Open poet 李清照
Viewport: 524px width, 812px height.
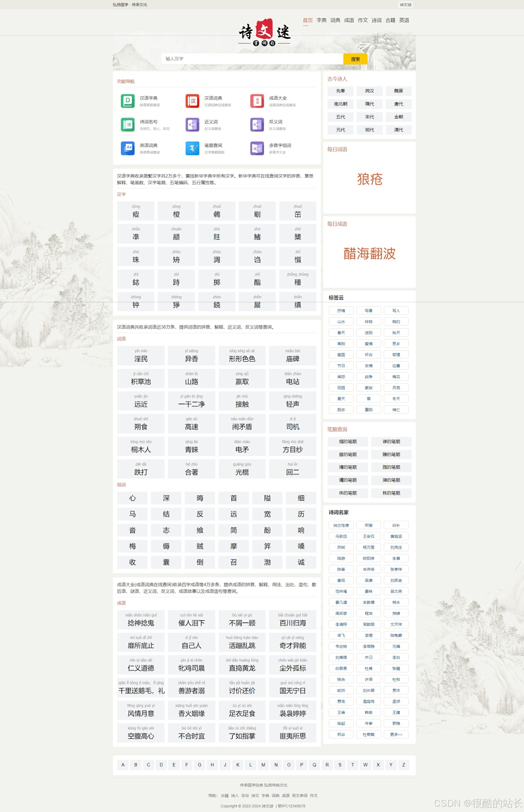(341, 624)
